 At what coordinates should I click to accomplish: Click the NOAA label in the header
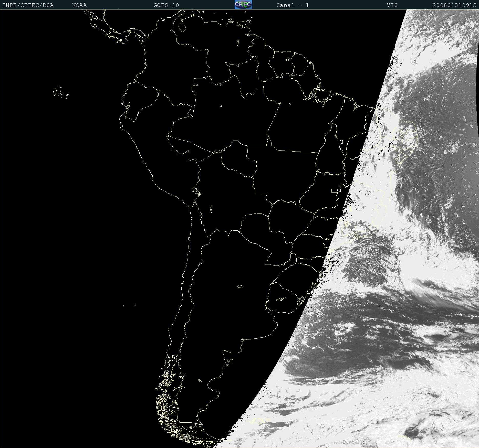(x=79, y=5)
